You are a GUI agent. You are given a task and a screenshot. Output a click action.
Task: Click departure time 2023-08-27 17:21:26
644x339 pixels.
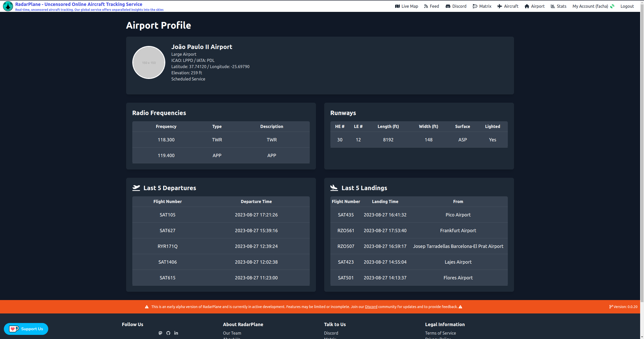256,215
